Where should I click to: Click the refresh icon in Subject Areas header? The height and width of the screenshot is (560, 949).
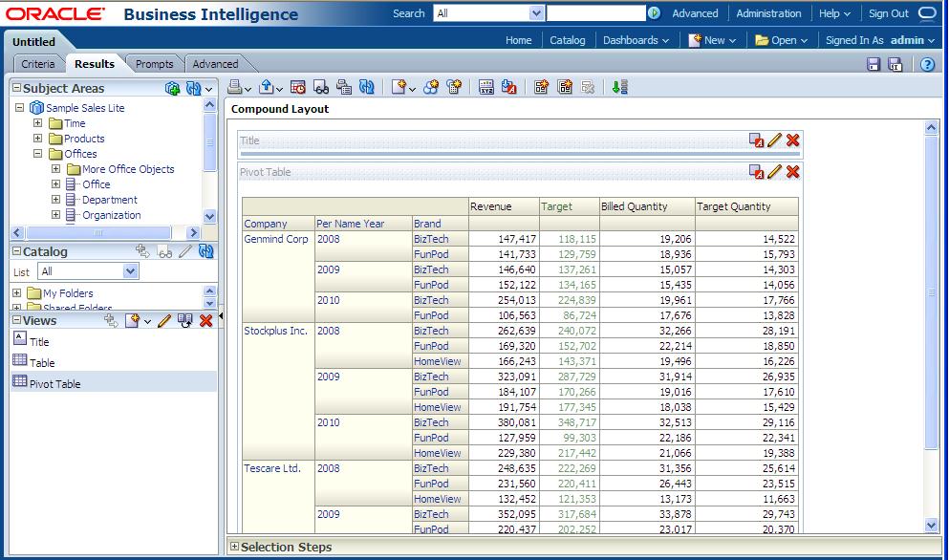pos(194,88)
